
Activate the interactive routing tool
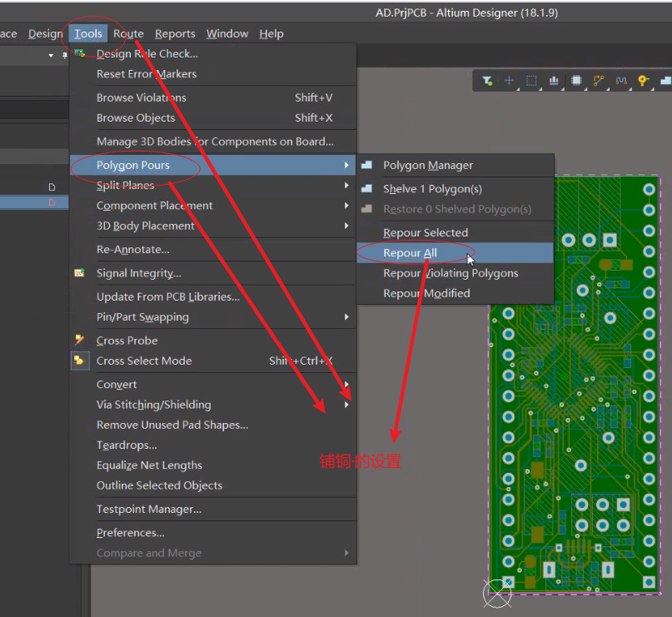(x=599, y=81)
